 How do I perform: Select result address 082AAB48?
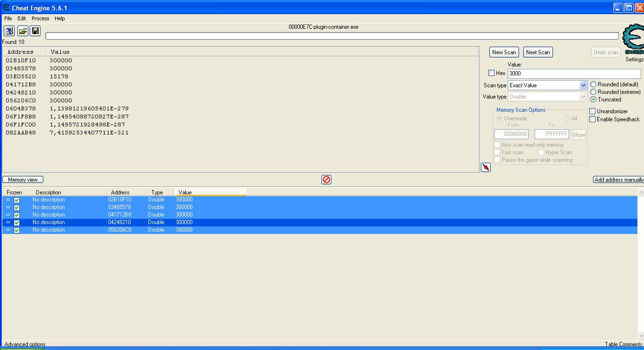click(x=21, y=133)
